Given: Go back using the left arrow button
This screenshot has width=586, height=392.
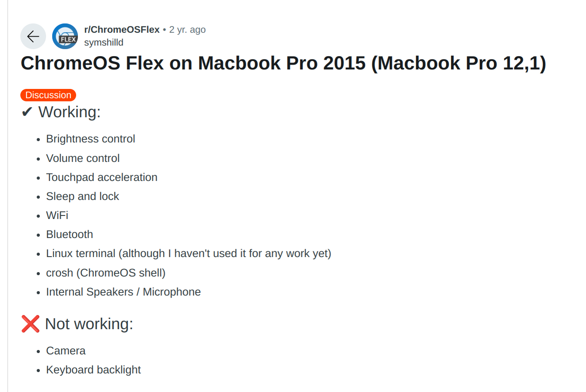Looking at the screenshot, I should click(33, 36).
